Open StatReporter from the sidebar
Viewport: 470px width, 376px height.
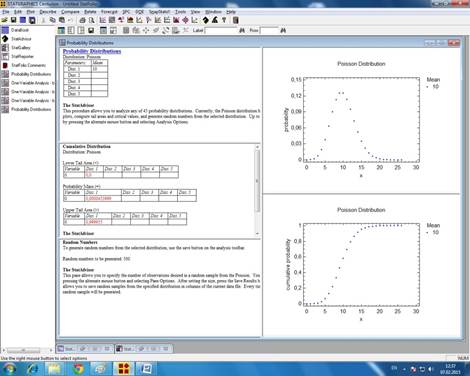point(22,56)
